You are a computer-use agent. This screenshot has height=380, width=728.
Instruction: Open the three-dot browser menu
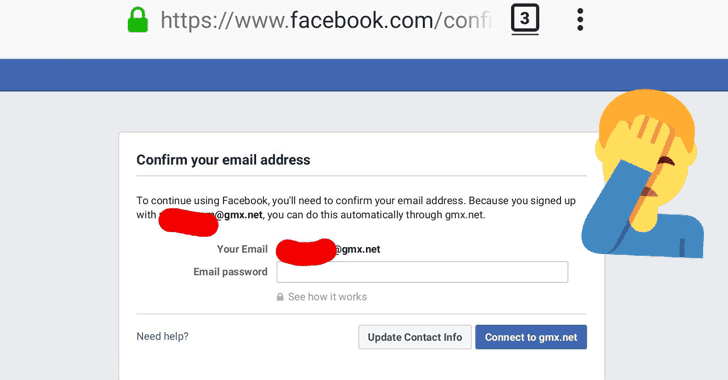pos(580,20)
